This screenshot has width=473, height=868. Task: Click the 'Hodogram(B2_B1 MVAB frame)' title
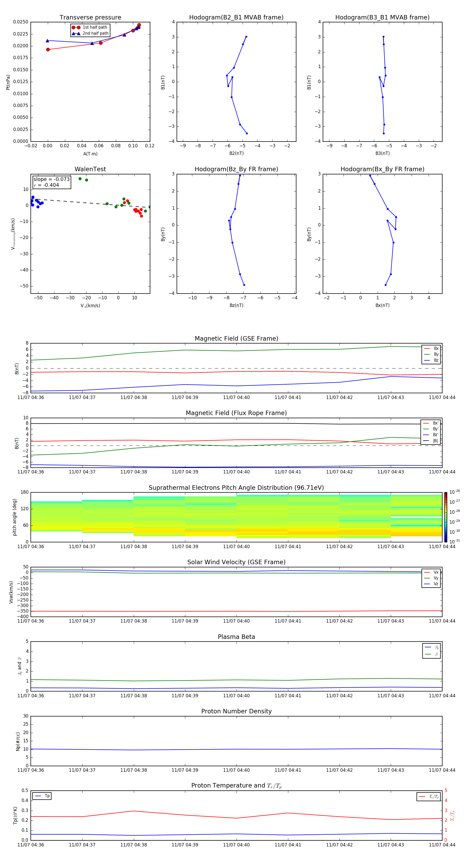236,18
